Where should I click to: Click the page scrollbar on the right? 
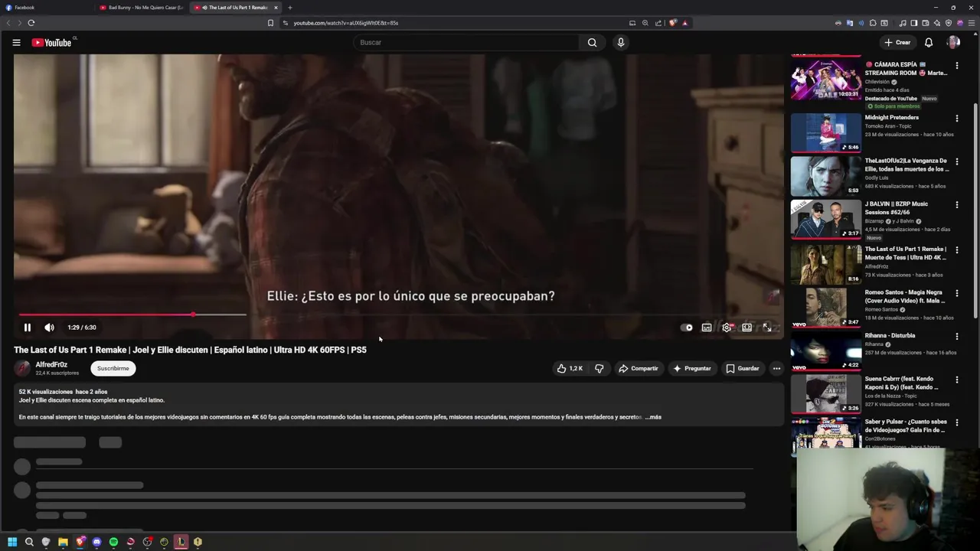coord(975,210)
